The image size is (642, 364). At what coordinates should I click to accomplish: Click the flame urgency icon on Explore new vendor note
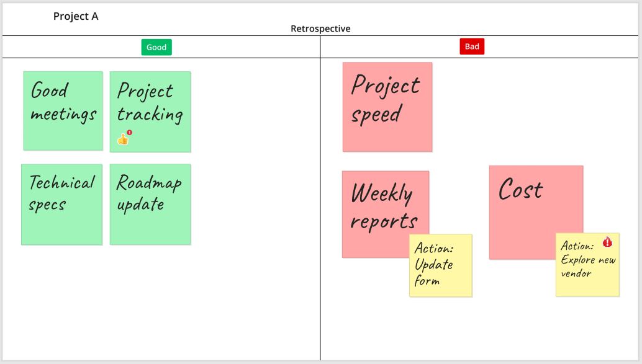coord(607,241)
